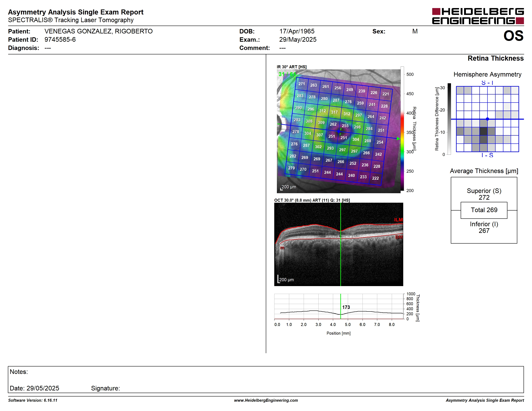Screen dimensions: 532x411
Task: Click thickness map cell 317
Action: click(335, 112)
